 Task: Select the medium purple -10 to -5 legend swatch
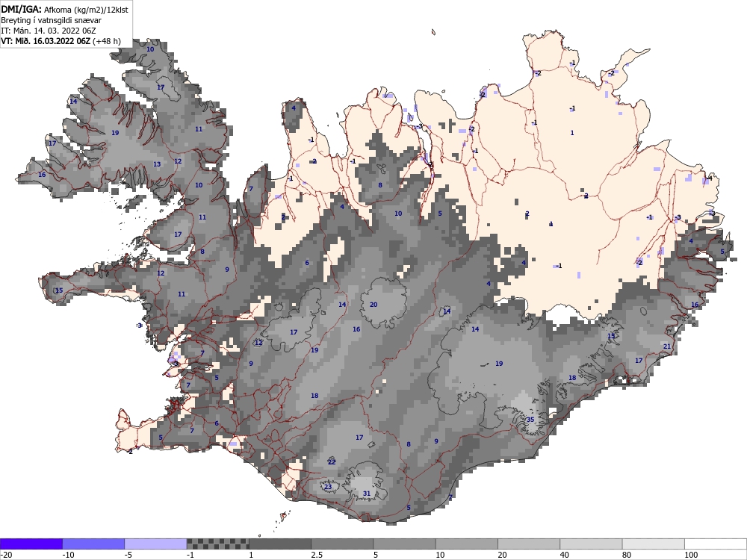pos(93,544)
